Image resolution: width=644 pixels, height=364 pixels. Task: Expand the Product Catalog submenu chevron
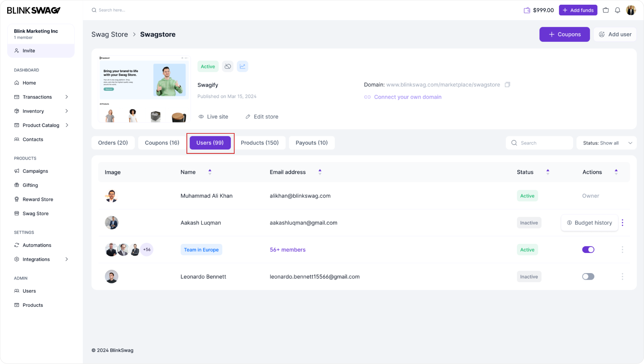pos(67,125)
